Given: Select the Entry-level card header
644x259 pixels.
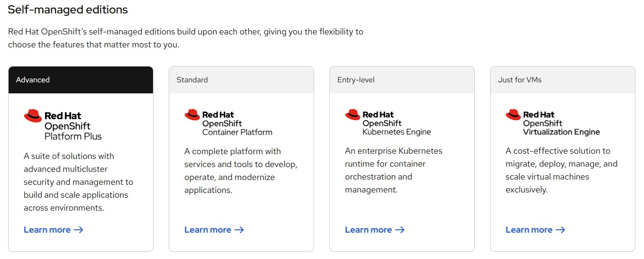Looking at the screenshot, I should (402, 80).
